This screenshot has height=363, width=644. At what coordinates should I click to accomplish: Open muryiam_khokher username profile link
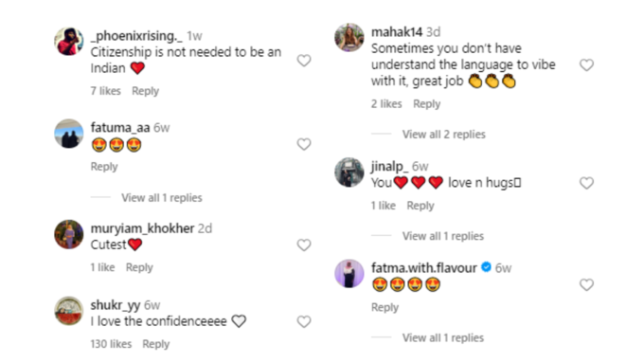point(142,228)
